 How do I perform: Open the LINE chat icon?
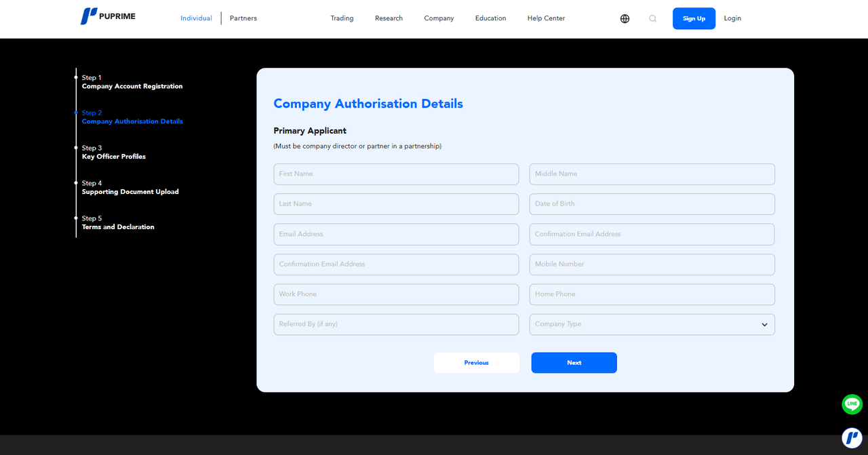pos(852,404)
